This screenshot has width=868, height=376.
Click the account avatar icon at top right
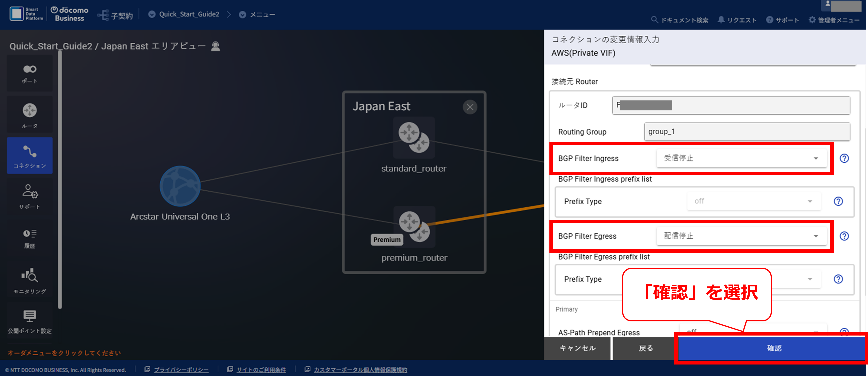[827, 4]
